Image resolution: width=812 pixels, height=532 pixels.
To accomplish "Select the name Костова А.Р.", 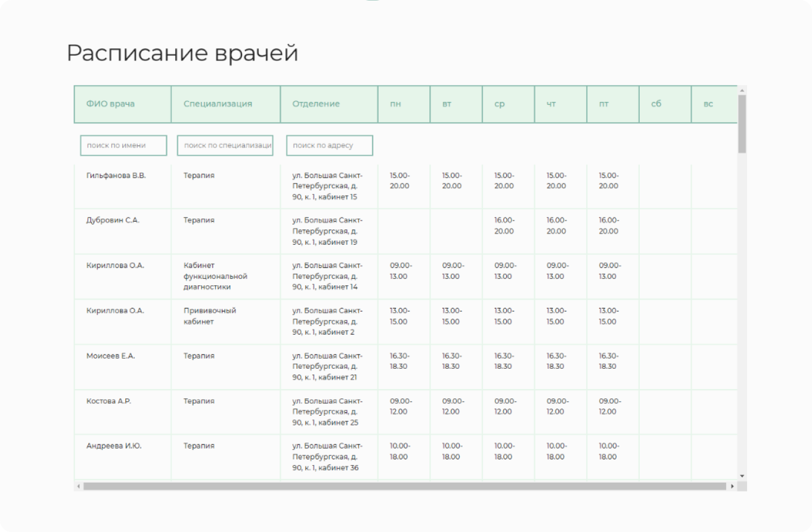I will coord(109,401).
